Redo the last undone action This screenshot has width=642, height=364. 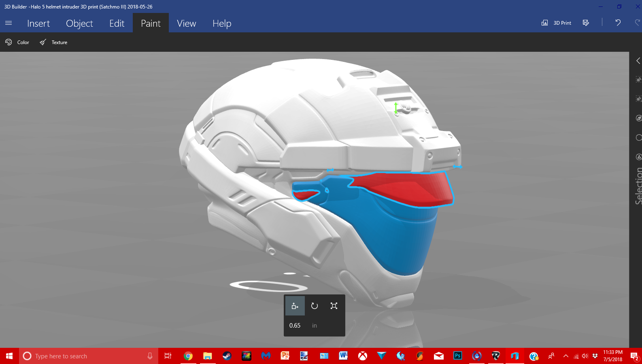point(638,23)
